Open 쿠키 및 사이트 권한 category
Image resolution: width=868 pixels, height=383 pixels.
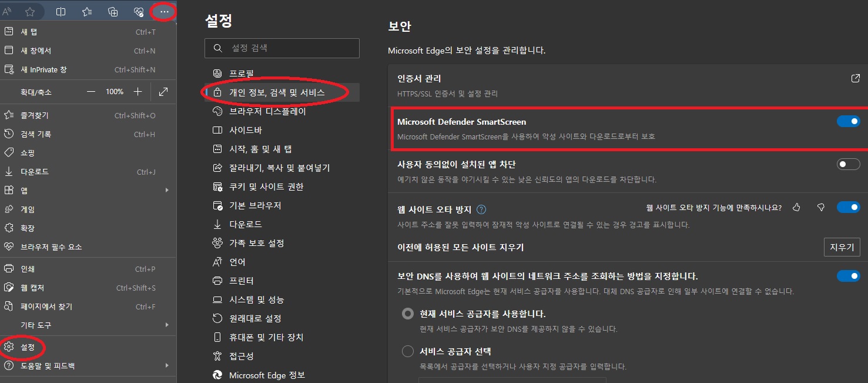click(282, 186)
